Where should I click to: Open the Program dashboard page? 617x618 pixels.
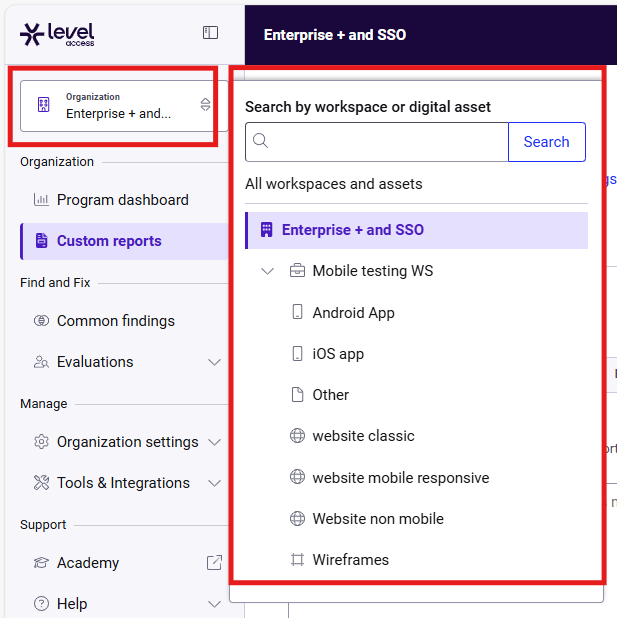[124, 200]
